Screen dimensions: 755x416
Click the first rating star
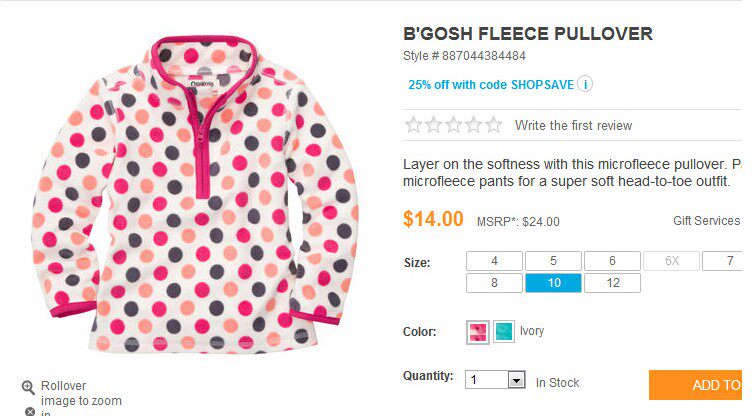pyautogui.click(x=413, y=126)
